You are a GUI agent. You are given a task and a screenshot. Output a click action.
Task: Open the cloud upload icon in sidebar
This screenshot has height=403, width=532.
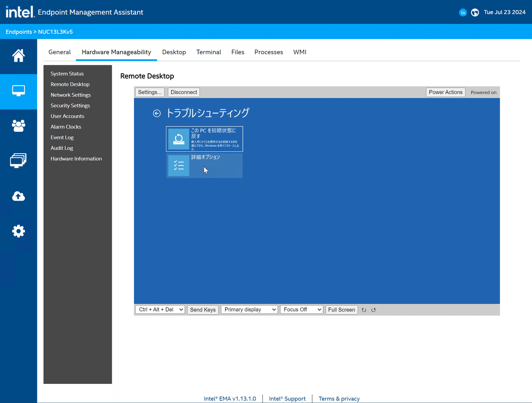point(19,196)
